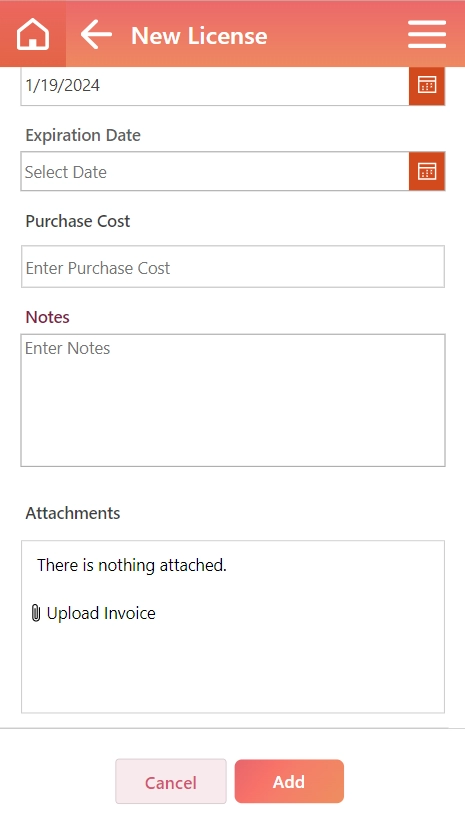Click into the Enter Purchase Cost field
Screen dimensions: 465x828
[x=233, y=267]
